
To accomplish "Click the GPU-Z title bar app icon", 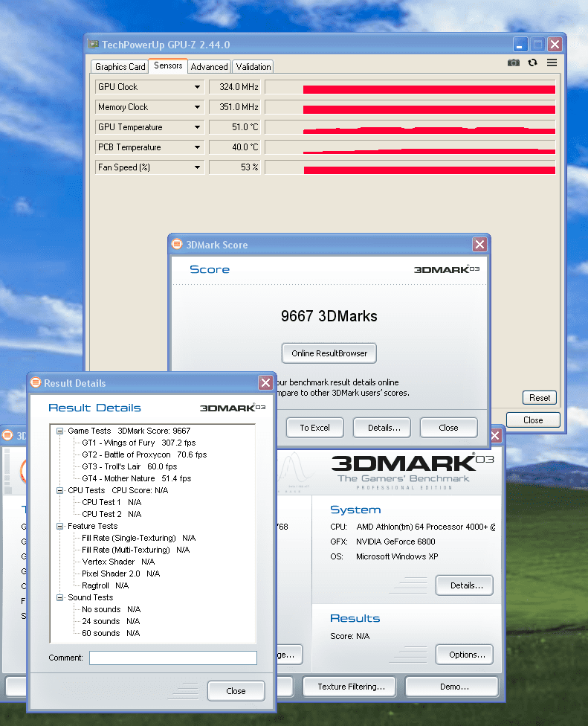I will [x=94, y=45].
